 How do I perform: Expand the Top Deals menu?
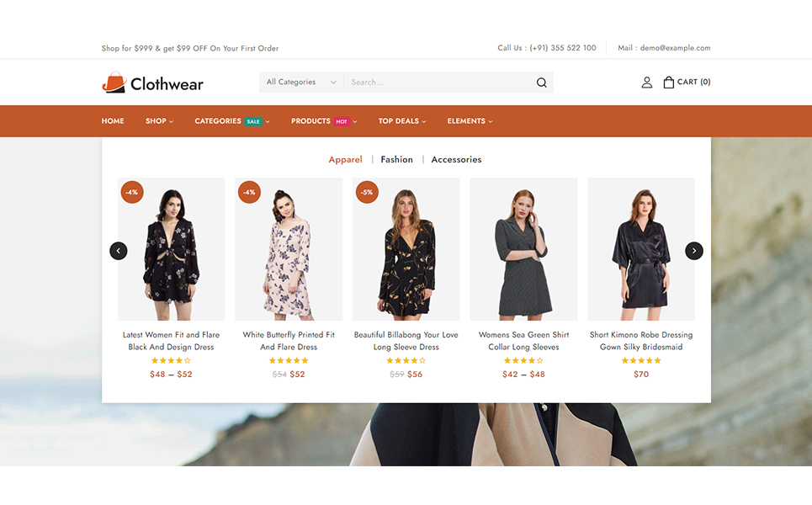pyautogui.click(x=401, y=121)
